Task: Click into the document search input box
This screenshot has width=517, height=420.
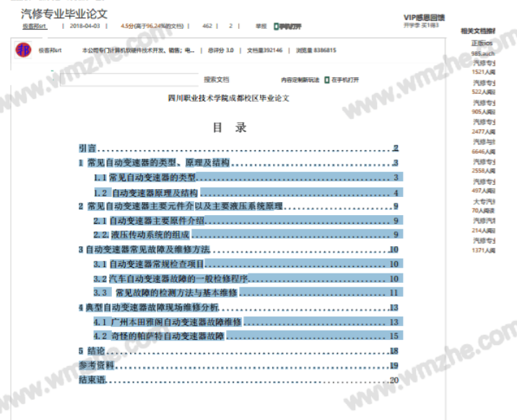Action: pos(129,79)
